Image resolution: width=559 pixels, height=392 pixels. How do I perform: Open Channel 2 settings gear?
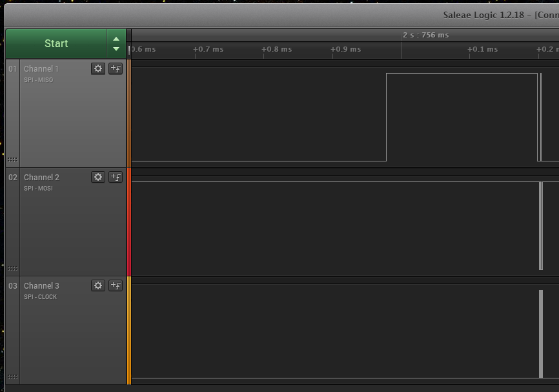[x=98, y=177]
